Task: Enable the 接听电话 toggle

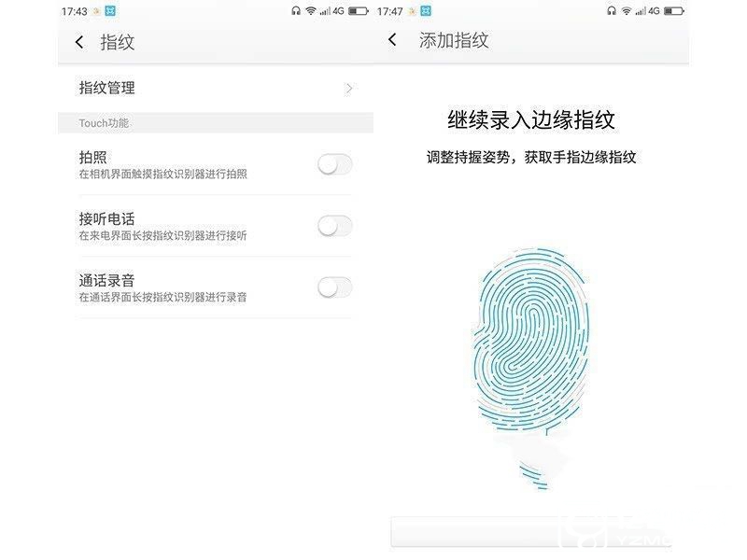Action: coord(335,226)
